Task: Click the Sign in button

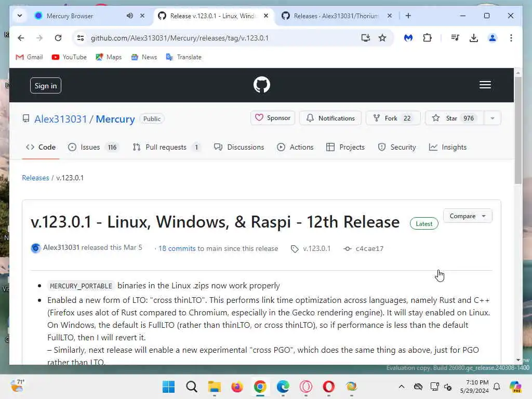Action: pos(46,86)
